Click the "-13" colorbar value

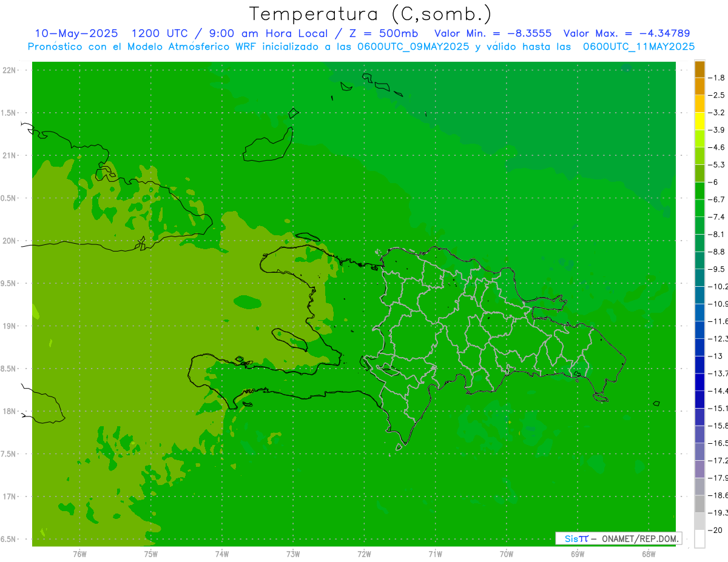point(715,356)
